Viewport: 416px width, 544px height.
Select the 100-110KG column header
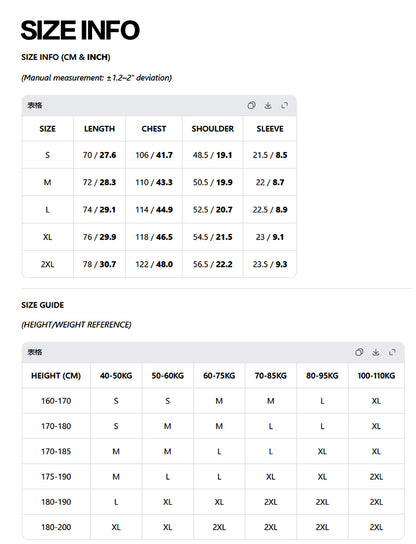coord(376,376)
